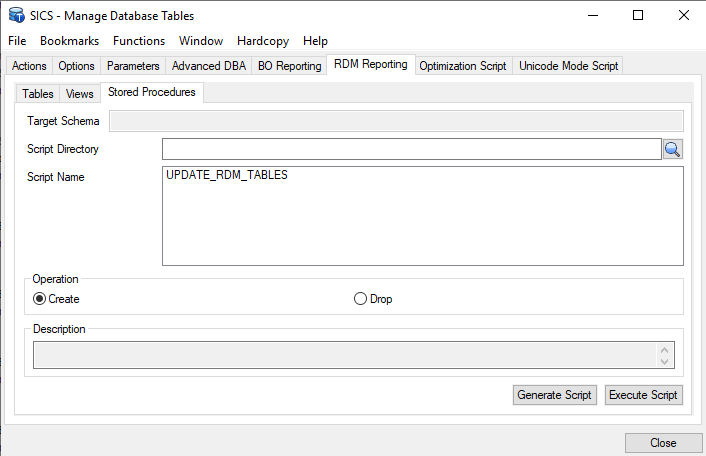Open the File menu
706x456 pixels.
[17, 41]
